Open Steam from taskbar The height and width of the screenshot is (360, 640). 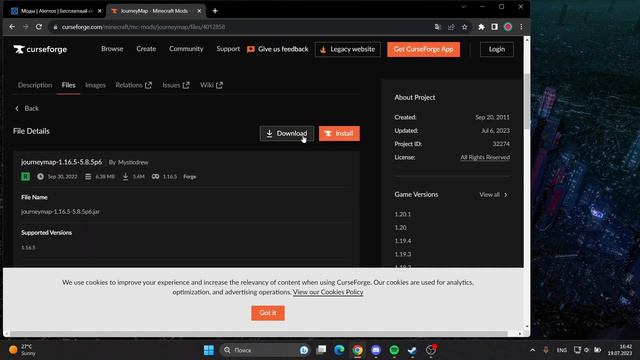(412, 350)
